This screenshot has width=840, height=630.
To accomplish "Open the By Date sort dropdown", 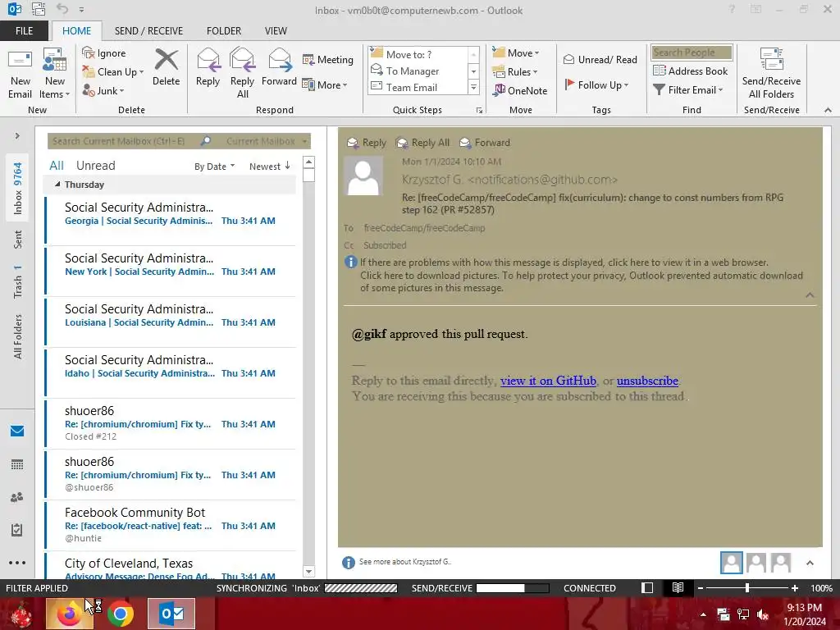I will (x=214, y=167).
